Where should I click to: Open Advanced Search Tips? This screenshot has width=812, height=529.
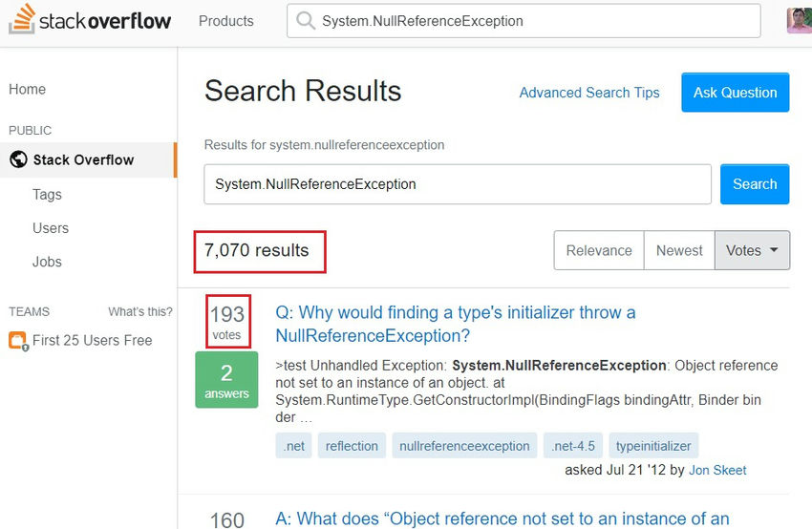click(589, 93)
